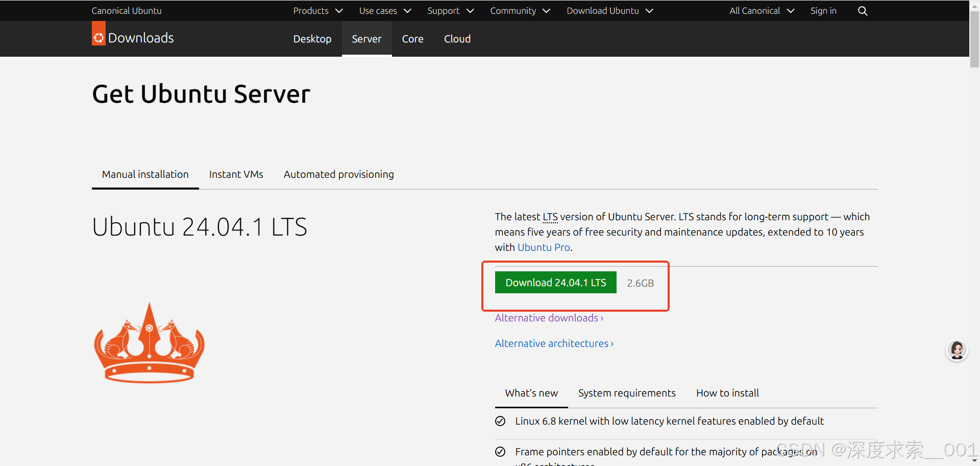980x466 pixels.
Task: Open the Downloads section title link
Action: (x=141, y=38)
